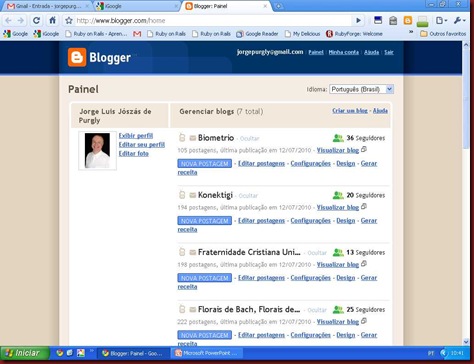Click new-window icon beside Fraternidade Visualizar blog
The height and width of the screenshot is (364, 474).
[364, 264]
